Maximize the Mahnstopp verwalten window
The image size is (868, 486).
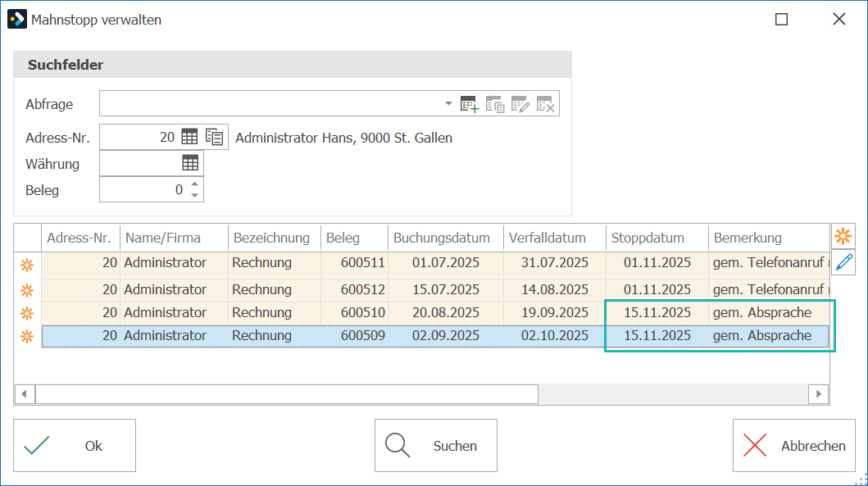coord(782,20)
